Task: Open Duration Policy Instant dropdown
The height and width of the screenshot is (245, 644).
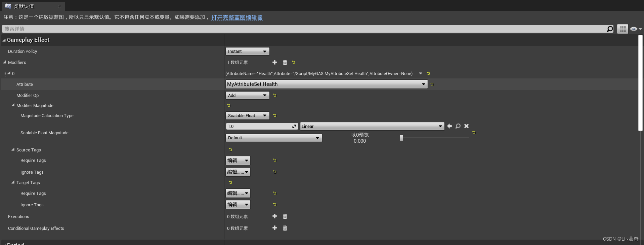Action: tap(247, 51)
